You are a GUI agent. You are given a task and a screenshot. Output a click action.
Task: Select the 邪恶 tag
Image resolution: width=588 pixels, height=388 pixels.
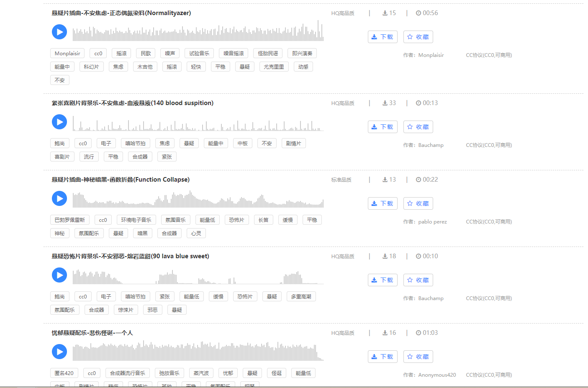pyautogui.click(x=153, y=310)
